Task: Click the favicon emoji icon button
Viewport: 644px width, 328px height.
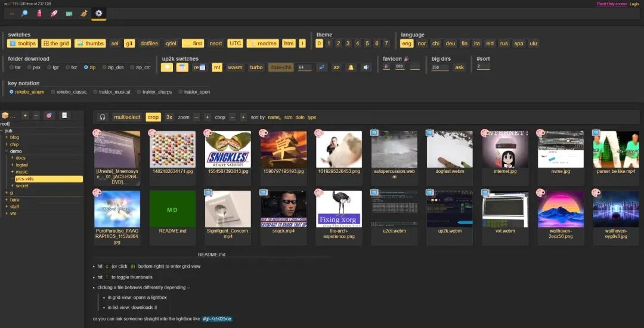Action: click(386, 67)
